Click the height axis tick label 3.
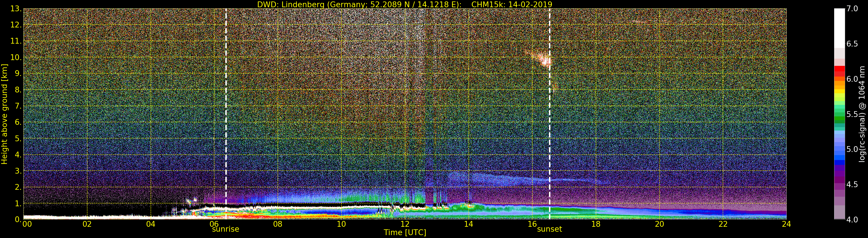The height and width of the screenshot is (238, 868). (x=18, y=171)
